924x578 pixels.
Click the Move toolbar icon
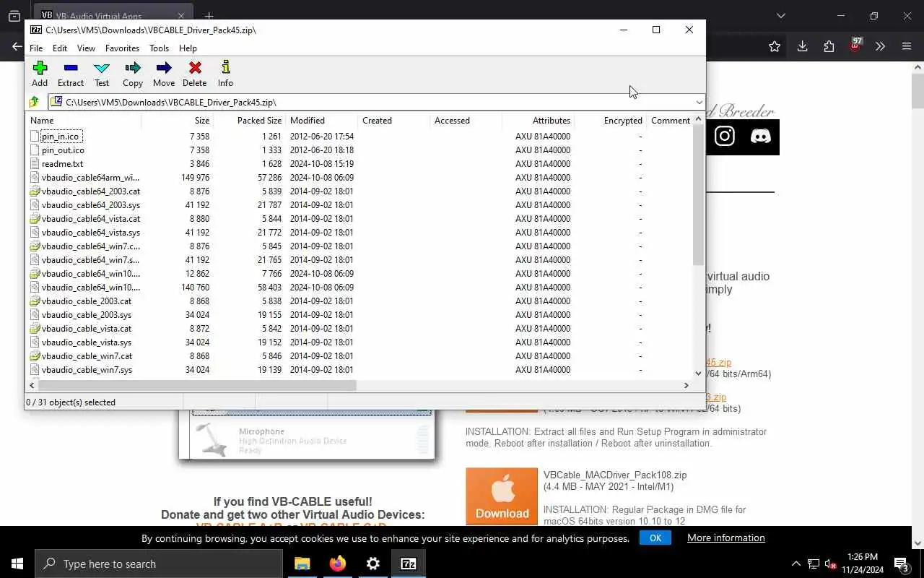[164, 68]
